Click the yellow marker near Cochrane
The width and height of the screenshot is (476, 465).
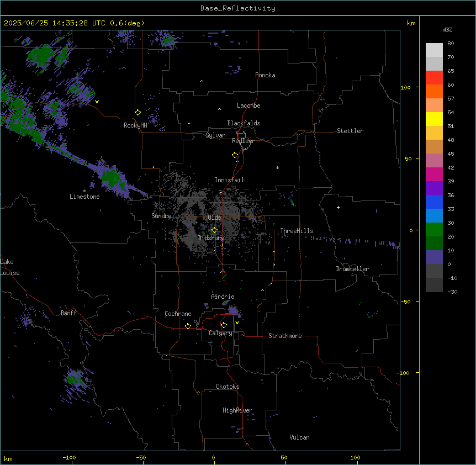coord(188,326)
